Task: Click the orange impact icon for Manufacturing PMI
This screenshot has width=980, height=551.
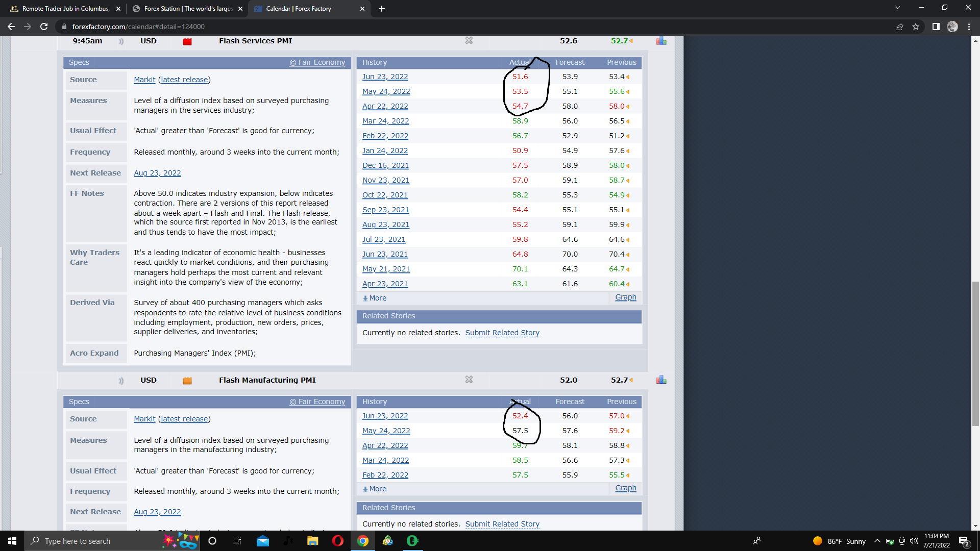Action: pyautogui.click(x=187, y=381)
